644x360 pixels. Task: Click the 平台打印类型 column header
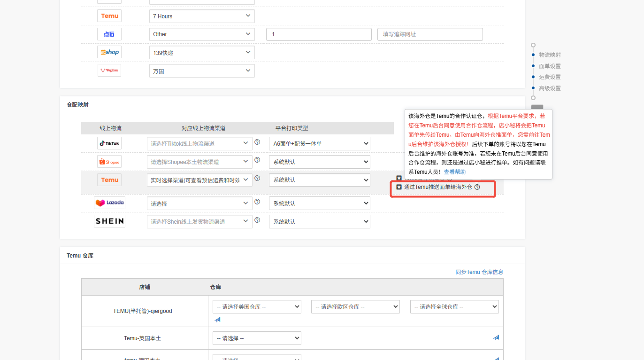pyautogui.click(x=292, y=128)
